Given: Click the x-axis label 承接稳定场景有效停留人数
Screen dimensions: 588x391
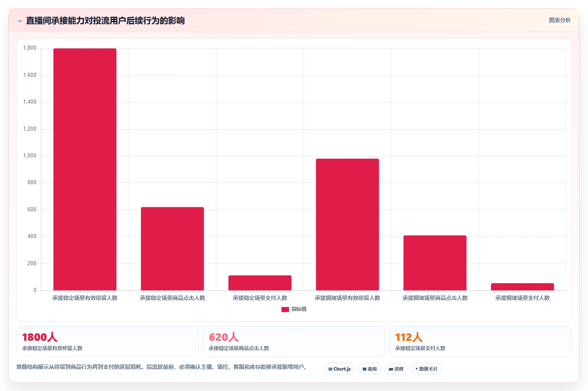Looking at the screenshot, I should [85, 298].
